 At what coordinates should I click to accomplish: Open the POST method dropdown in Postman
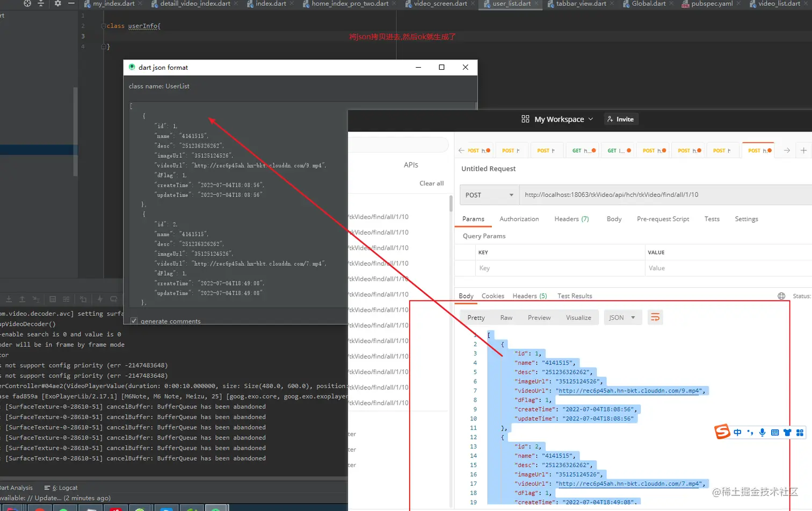pos(489,195)
